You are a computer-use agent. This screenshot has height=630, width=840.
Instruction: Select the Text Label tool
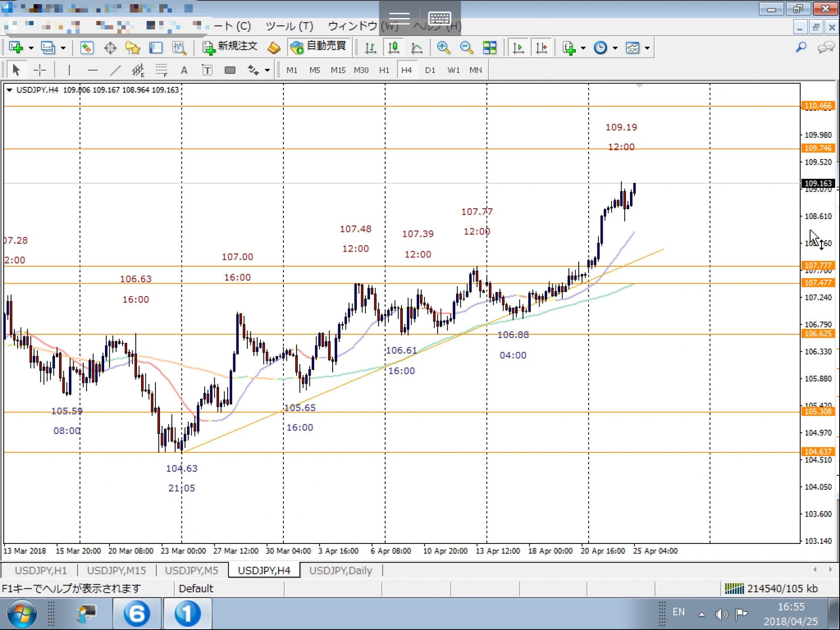coord(207,70)
